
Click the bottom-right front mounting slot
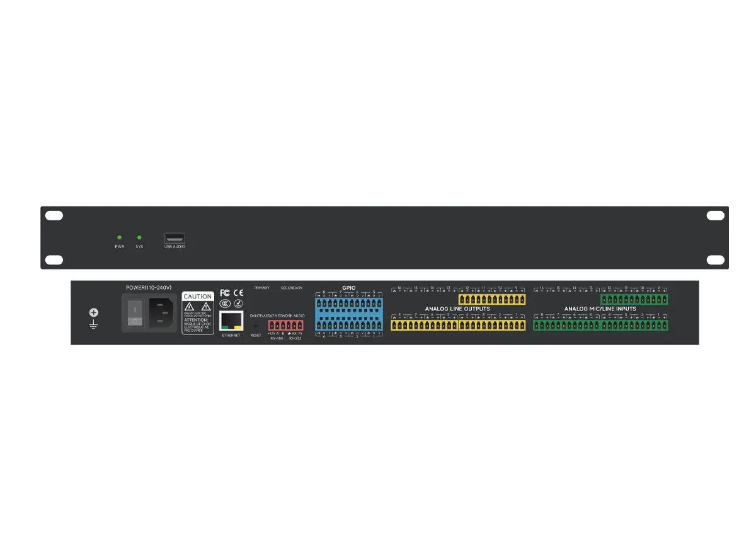tap(715, 259)
